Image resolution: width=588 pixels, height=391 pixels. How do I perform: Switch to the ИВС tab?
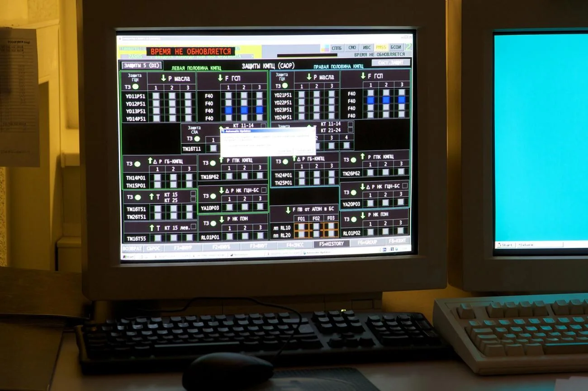367,47
